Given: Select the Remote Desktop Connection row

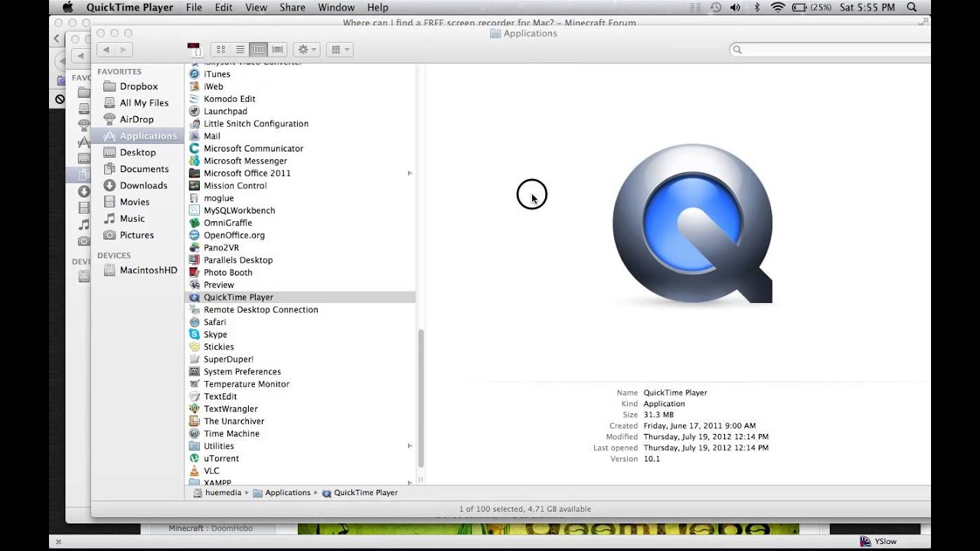Looking at the screenshot, I should [x=300, y=310].
